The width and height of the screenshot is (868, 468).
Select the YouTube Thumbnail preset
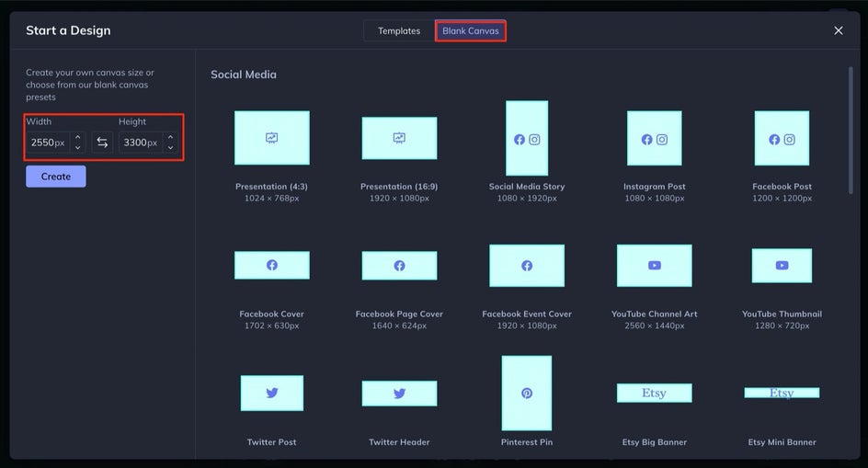click(782, 266)
